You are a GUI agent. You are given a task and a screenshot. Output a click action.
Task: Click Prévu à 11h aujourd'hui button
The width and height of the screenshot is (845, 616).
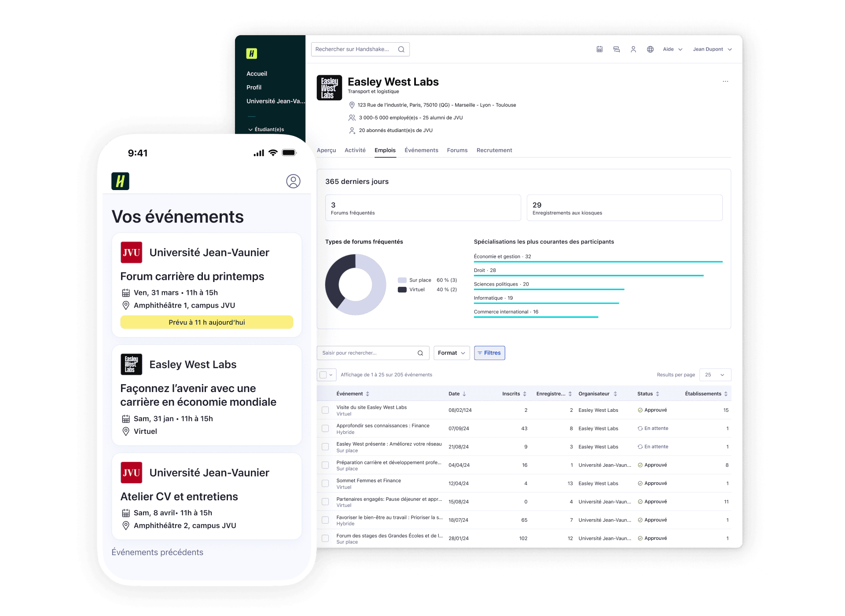206,322
